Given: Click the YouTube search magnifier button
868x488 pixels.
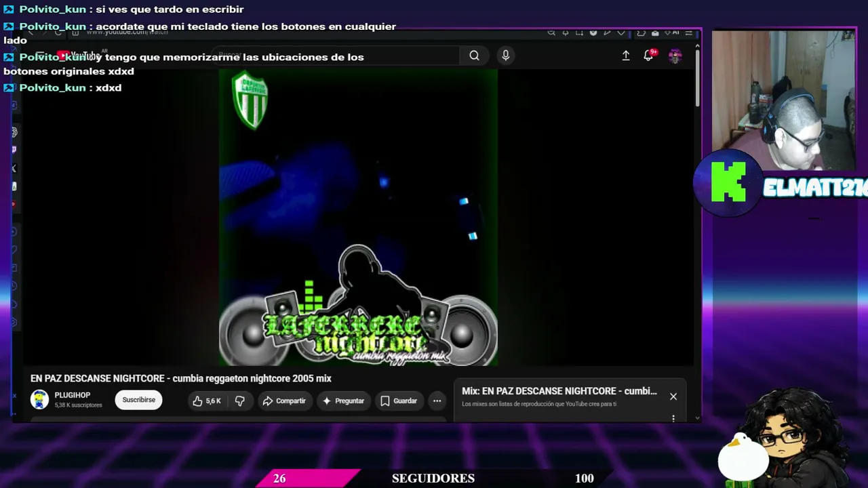Looking at the screenshot, I should point(474,56).
